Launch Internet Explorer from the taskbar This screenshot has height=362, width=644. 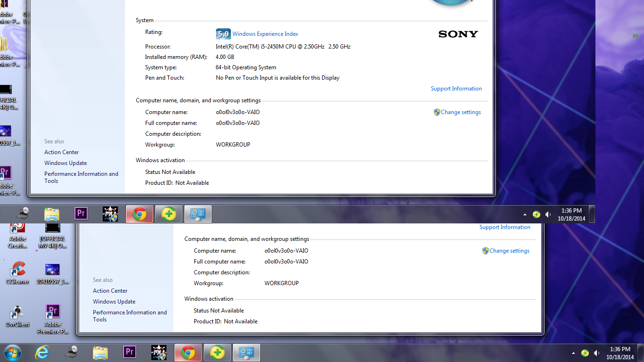[42, 353]
